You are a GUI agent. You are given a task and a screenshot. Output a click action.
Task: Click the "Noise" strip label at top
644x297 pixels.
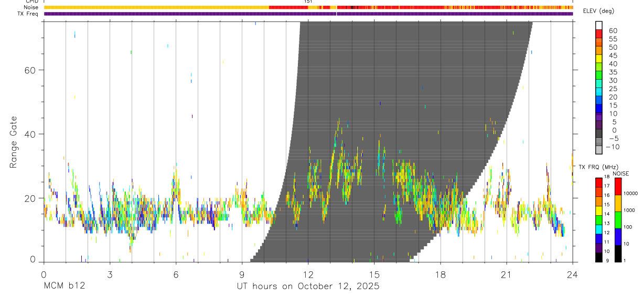(x=31, y=7)
